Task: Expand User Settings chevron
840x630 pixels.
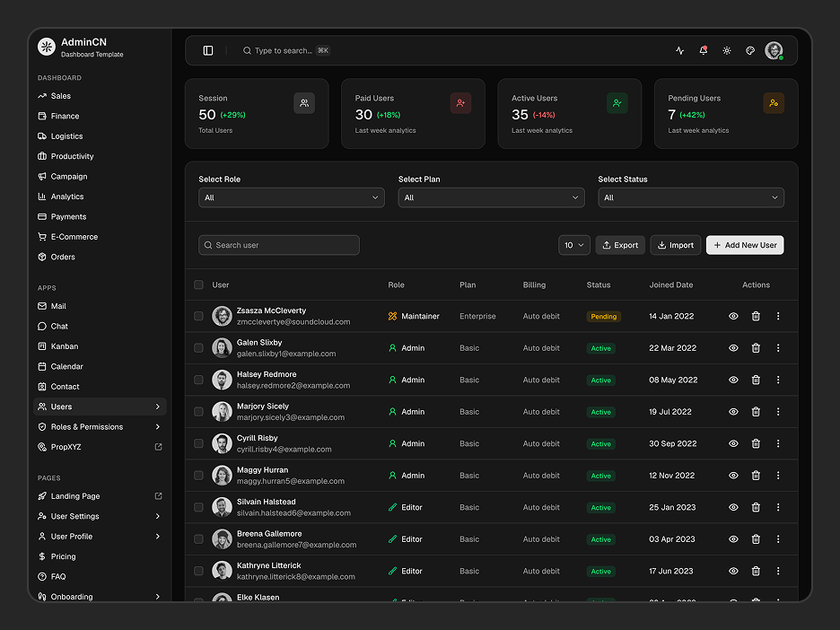Action: tap(158, 516)
